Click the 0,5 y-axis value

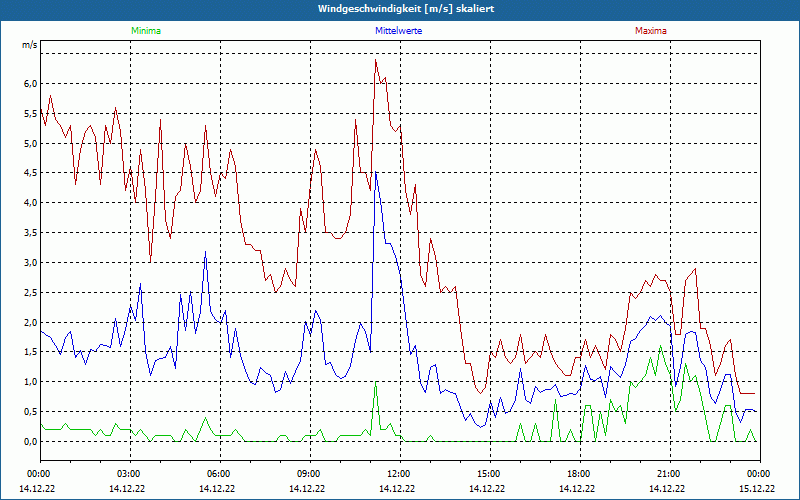point(31,412)
